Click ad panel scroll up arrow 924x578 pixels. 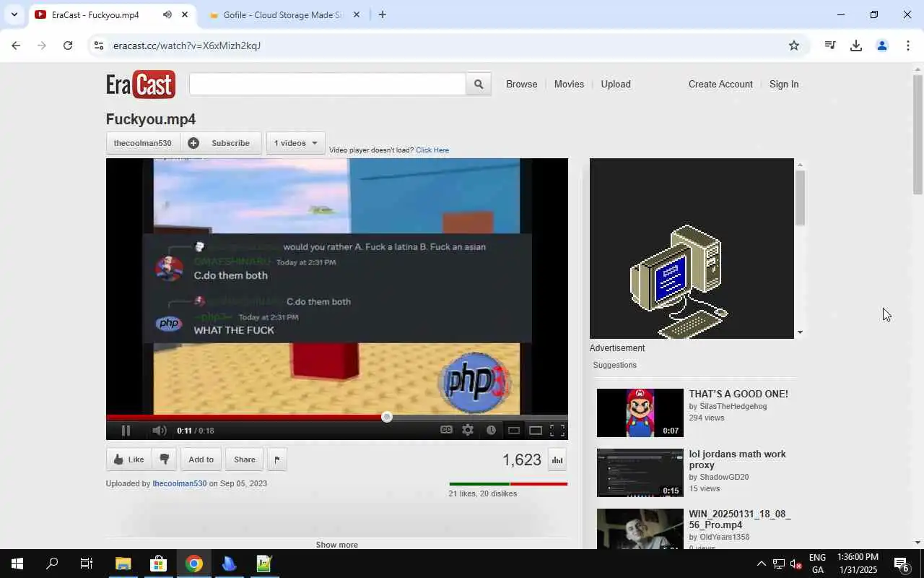(800, 165)
